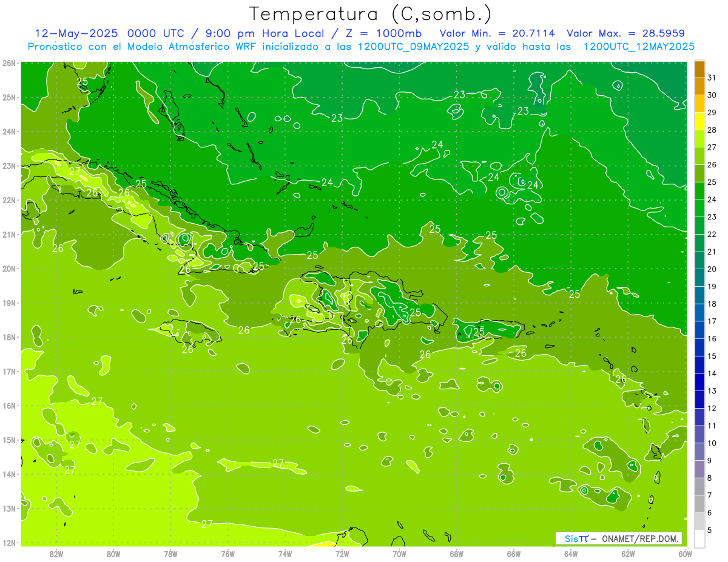728x562 pixels.
Task: Click the '17N' latitude axis label
Action: coord(9,372)
